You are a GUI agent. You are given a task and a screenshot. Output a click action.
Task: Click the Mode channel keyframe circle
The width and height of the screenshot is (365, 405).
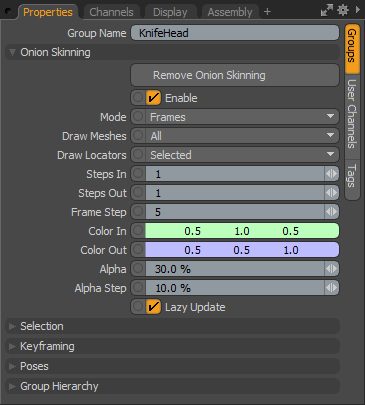(x=138, y=117)
